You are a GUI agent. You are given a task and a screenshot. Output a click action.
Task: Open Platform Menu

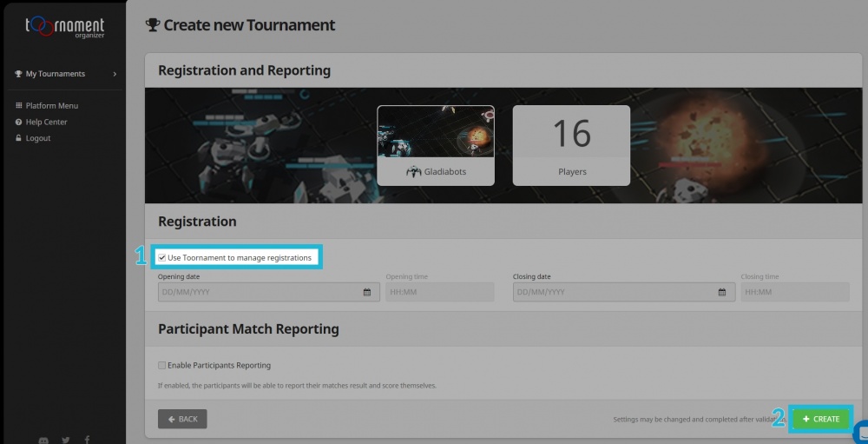pos(52,106)
